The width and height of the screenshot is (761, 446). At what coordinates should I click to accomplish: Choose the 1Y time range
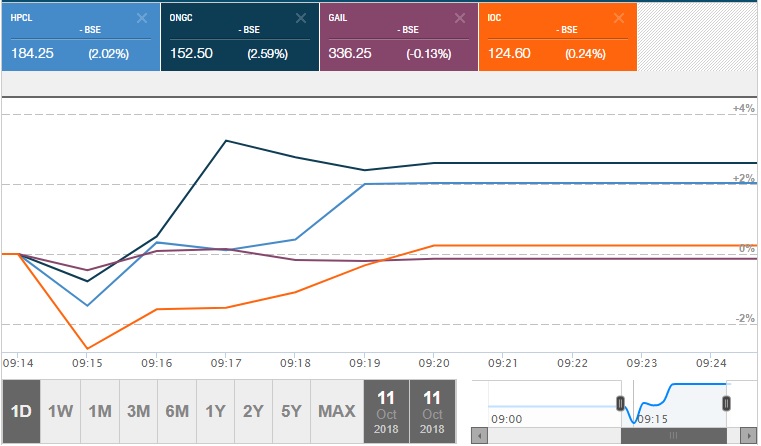(x=215, y=411)
